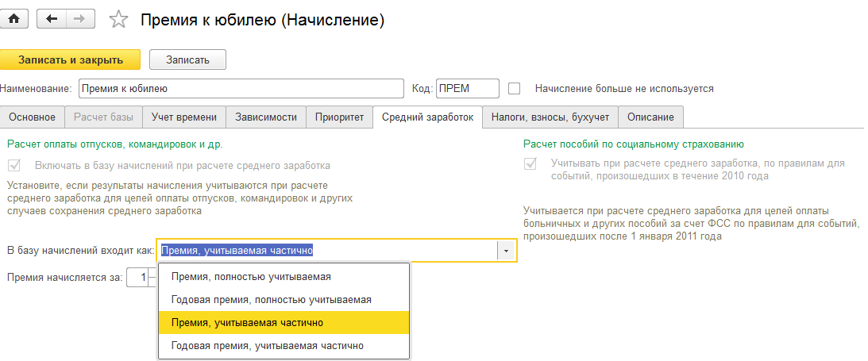Click the back arrow navigation button
Screen dimensions: 868x361
pos(52,19)
